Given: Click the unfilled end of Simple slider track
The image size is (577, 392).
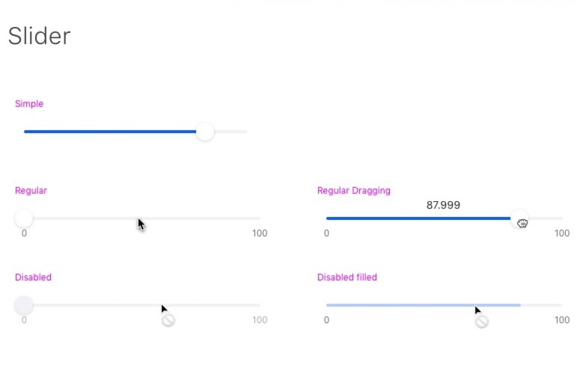Looking at the screenshot, I should click(x=230, y=132).
